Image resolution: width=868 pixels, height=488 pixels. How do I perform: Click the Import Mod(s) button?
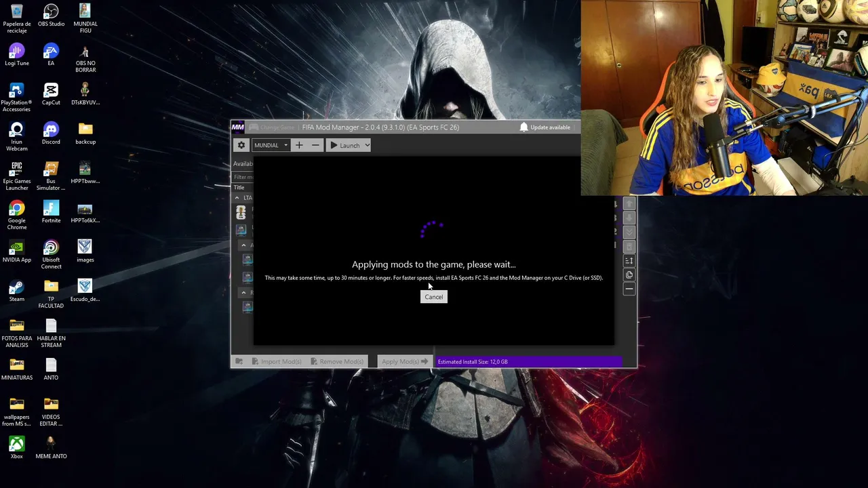pyautogui.click(x=276, y=361)
